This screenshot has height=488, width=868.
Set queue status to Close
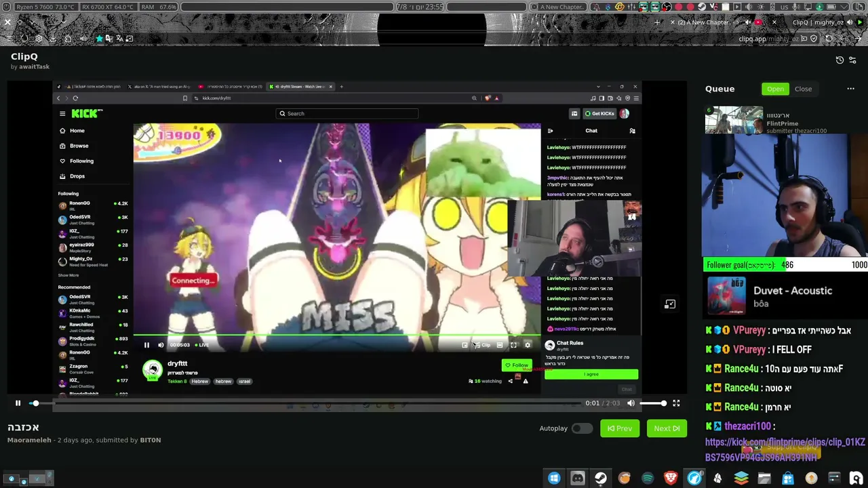coord(803,89)
